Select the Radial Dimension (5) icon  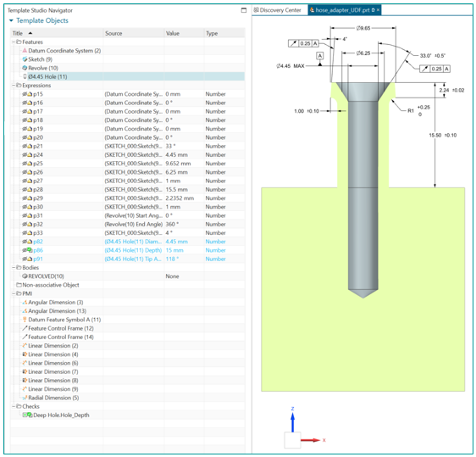pyautogui.click(x=25, y=398)
